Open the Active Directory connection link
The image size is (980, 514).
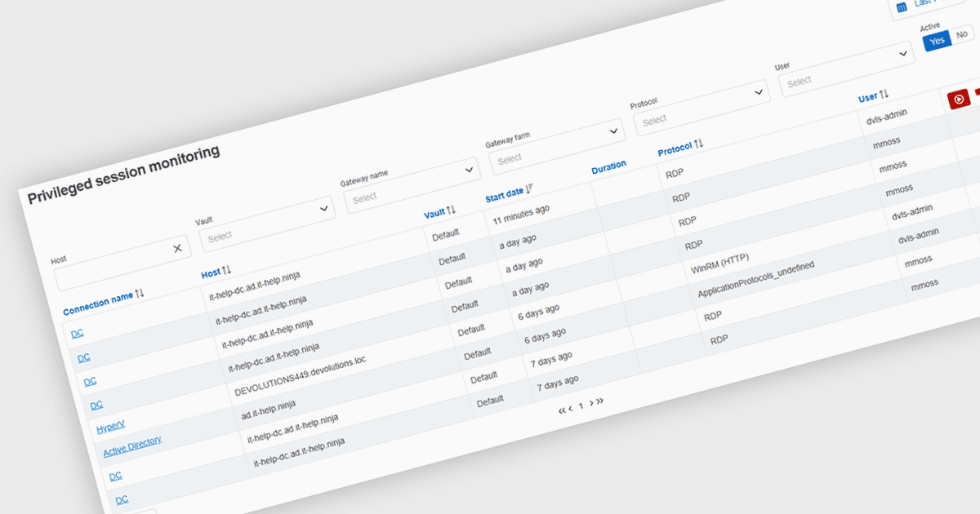pos(132,446)
